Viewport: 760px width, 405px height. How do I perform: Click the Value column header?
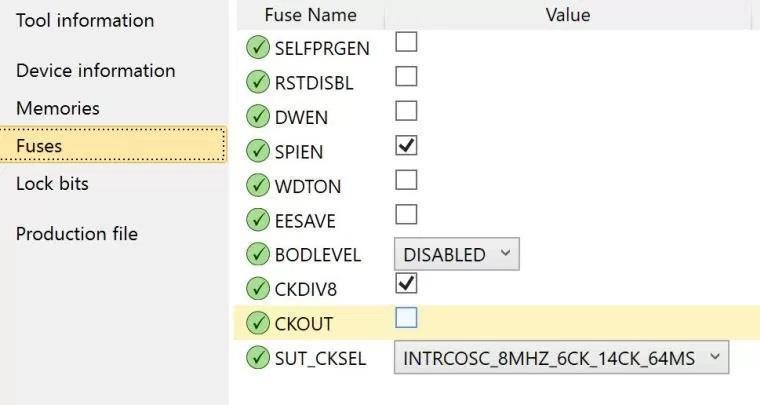coord(568,15)
